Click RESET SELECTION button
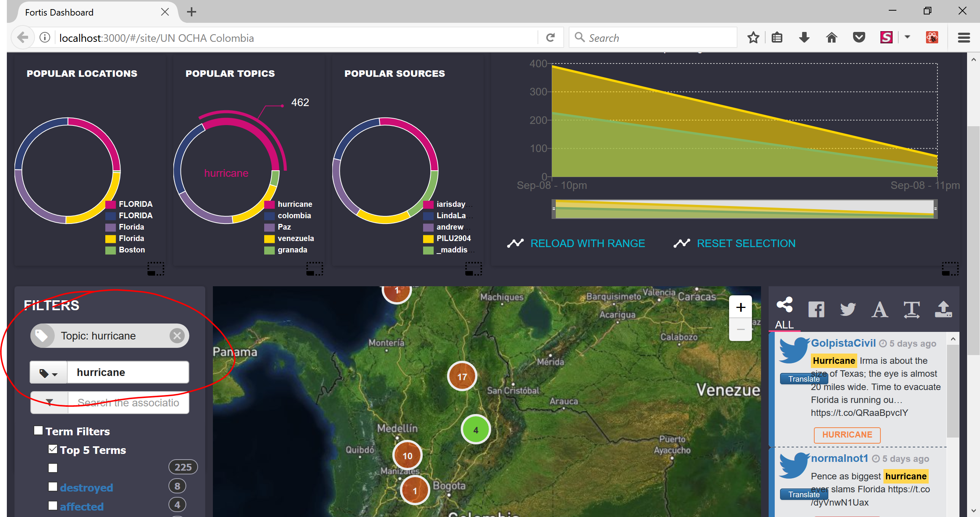This screenshot has height=517, width=980. tap(746, 243)
